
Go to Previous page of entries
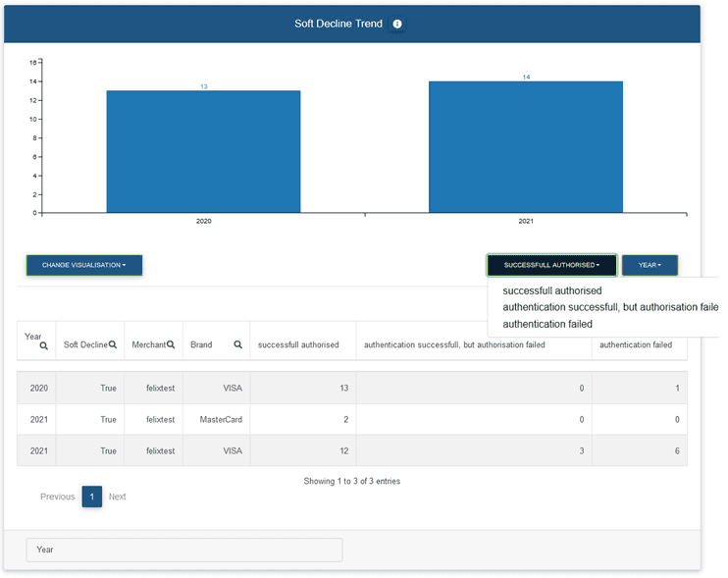coord(57,497)
